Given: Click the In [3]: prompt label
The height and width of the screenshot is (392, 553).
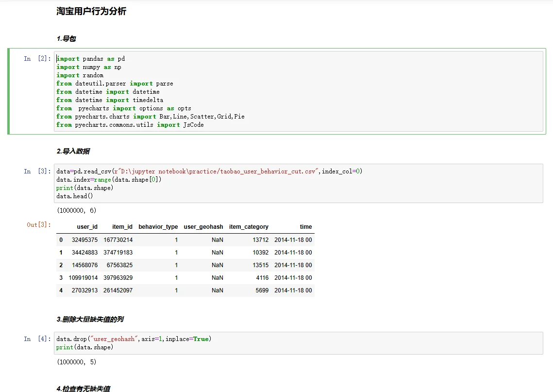Looking at the screenshot, I should click(37, 171).
